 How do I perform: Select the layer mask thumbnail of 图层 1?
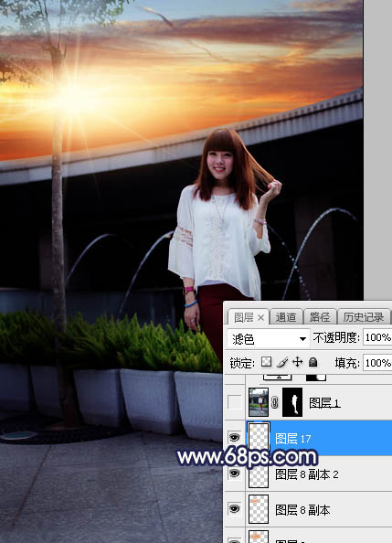[x=292, y=402]
